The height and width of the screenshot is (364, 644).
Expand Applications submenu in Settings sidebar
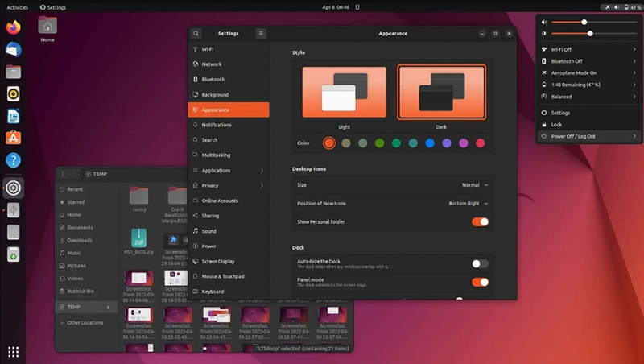click(262, 171)
